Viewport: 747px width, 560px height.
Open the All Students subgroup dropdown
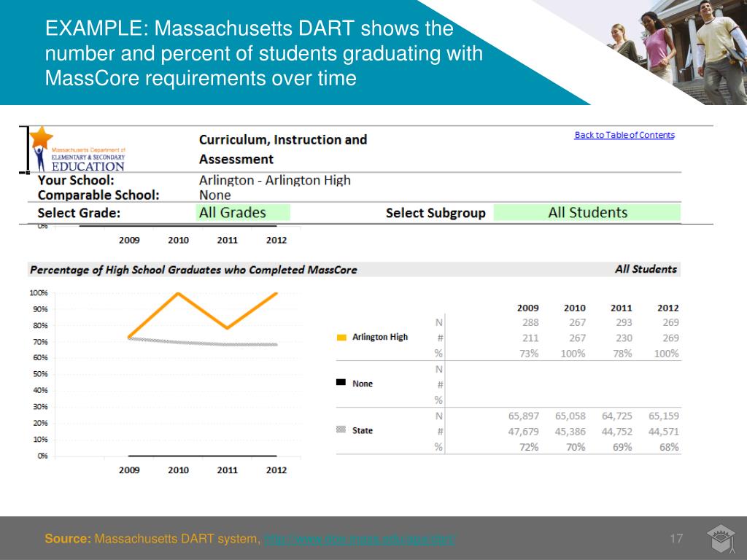tap(586, 212)
